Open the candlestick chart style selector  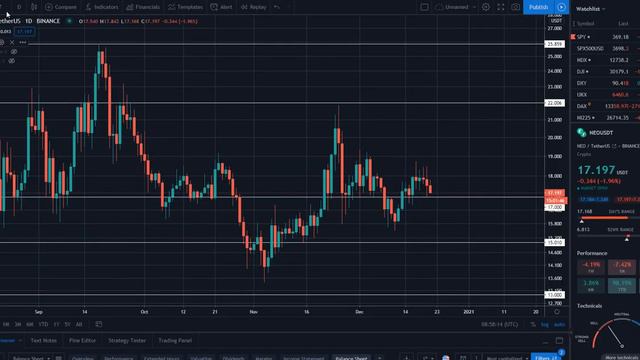click(34, 7)
